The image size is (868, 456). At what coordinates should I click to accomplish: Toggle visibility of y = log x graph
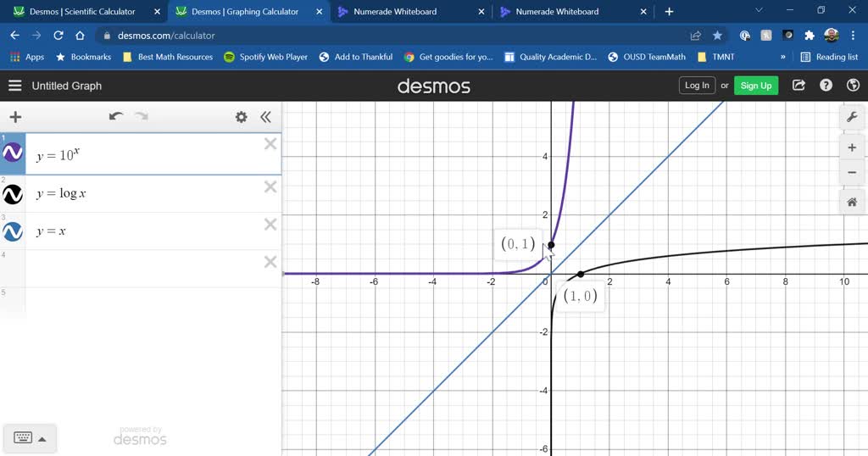point(13,194)
